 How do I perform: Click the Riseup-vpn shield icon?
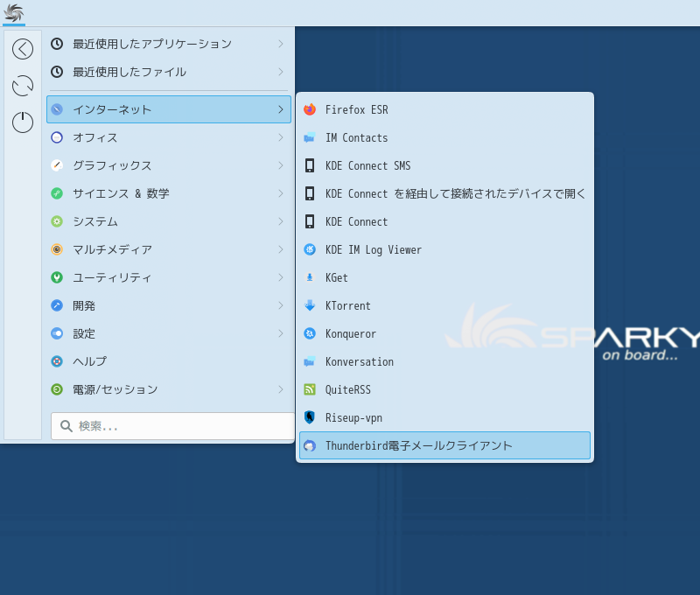[x=310, y=417]
